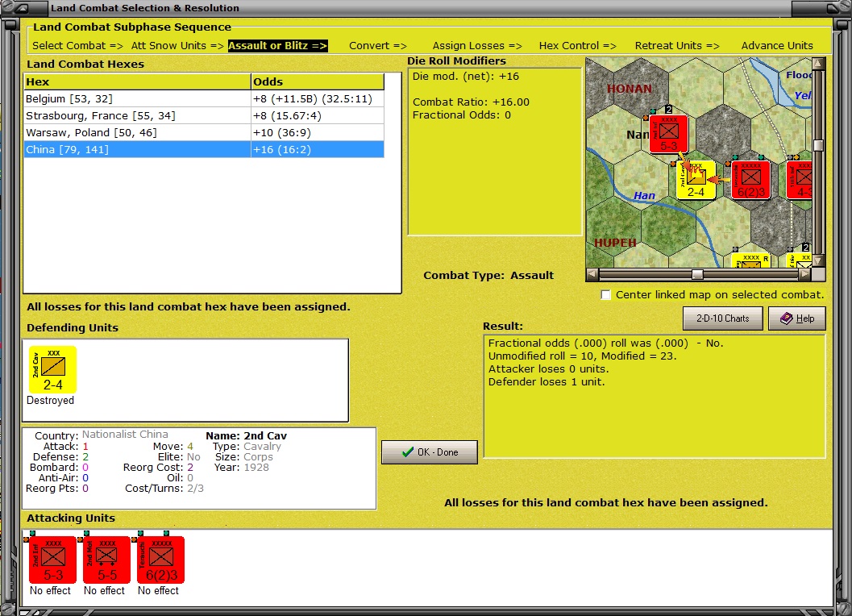Click odds cell +8 (15.67:4)
The width and height of the screenshot is (852, 616).
tap(318, 116)
